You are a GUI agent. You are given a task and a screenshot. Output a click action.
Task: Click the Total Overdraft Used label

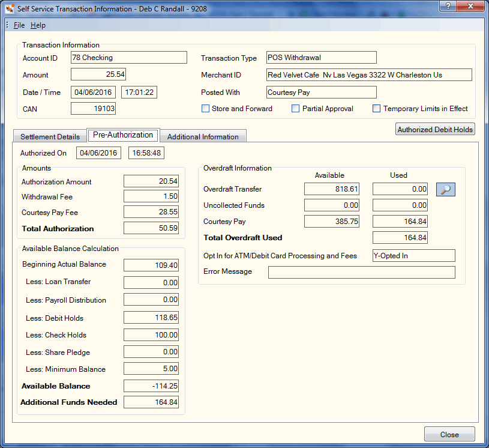[242, 238]
